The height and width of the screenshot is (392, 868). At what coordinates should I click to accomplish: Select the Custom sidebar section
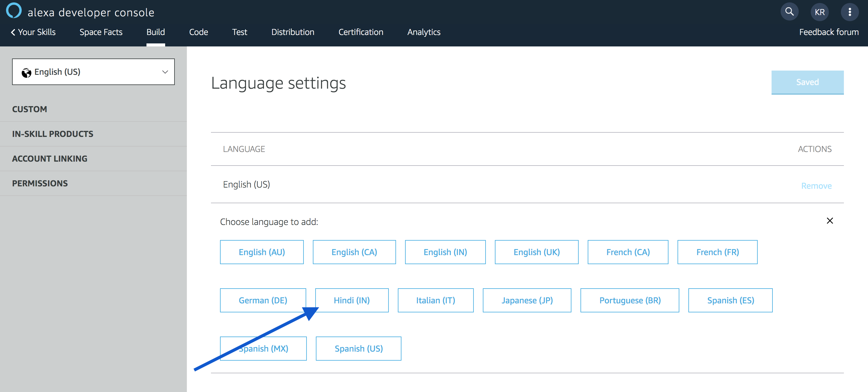click(30, 109)
